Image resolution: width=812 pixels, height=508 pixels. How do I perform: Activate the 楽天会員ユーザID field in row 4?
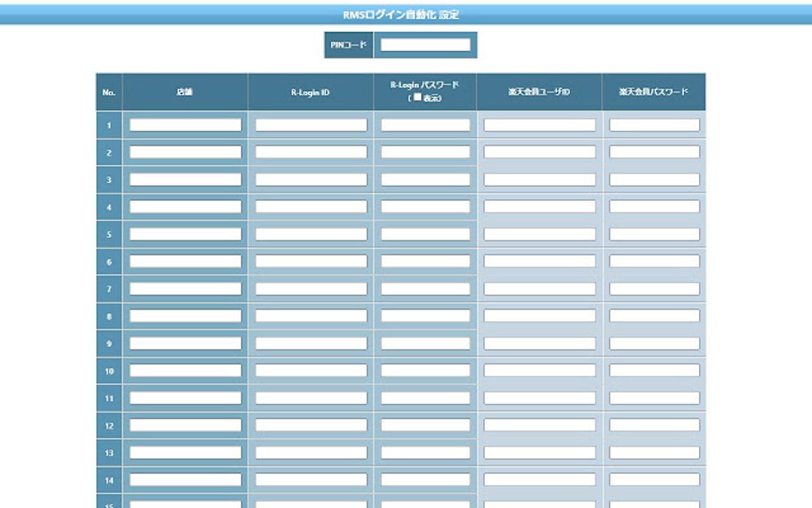coord(540,207)
